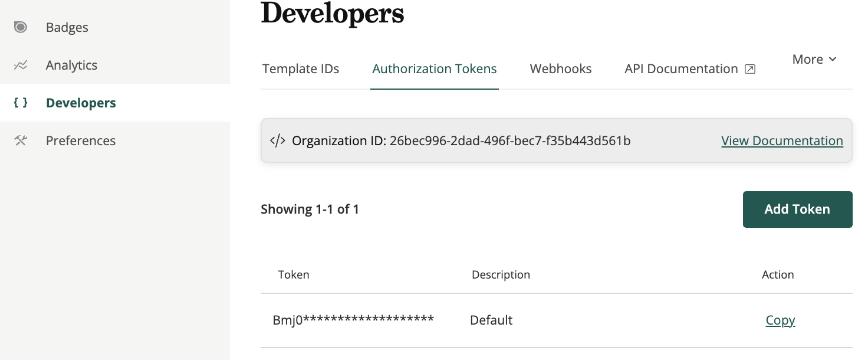The width and height of the screenshot is (868, 360).
Task: Click the masked Bmj0 token text
Action: click(x=353, y=320)
